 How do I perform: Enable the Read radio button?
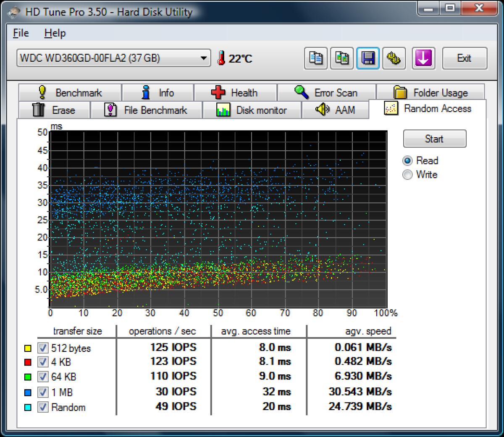(407, 160)
